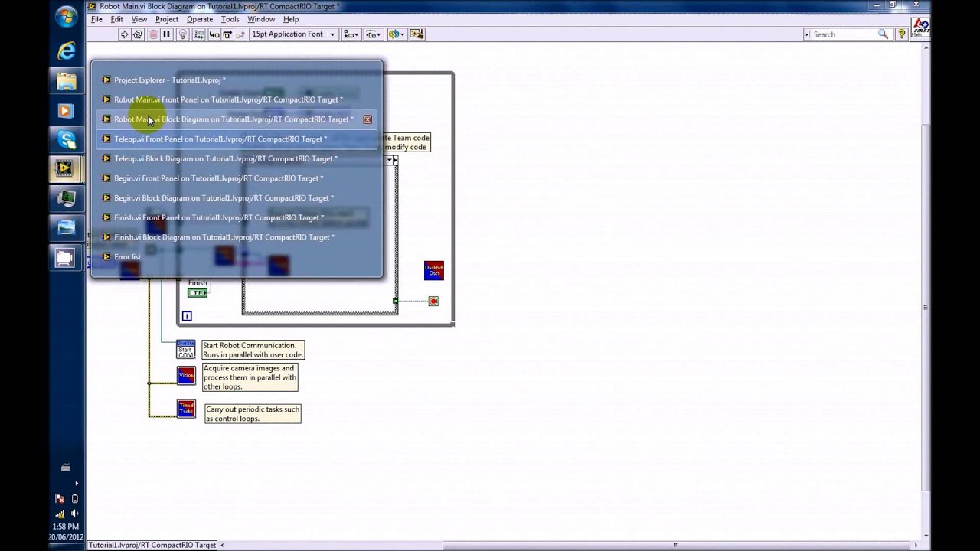The height and width of the screenshot is (551, 980).
Task: Click the Step Over button
Action: [227, 34]
